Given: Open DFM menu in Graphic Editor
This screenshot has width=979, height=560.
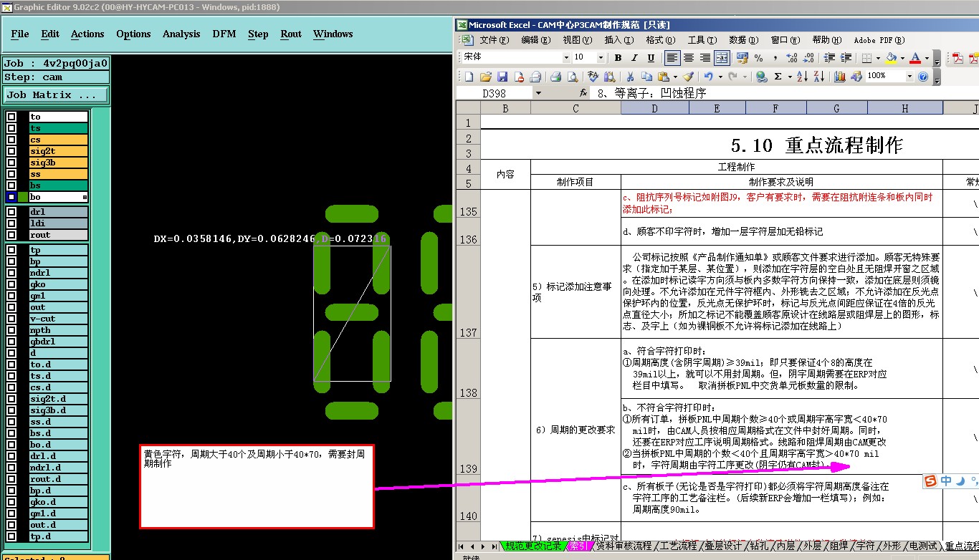Looking at the screenshot, I should click(224, 34).
